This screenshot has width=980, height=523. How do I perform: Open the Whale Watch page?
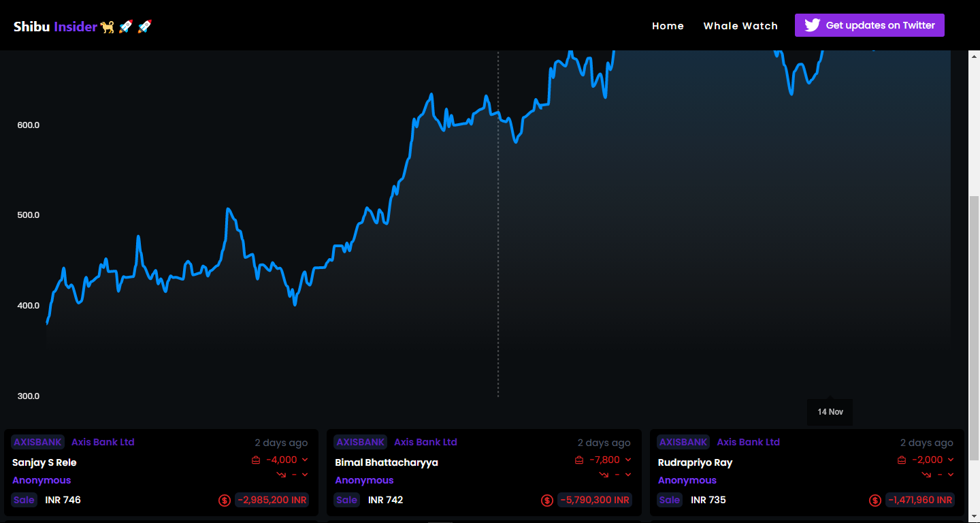click(x=740, y=26)
